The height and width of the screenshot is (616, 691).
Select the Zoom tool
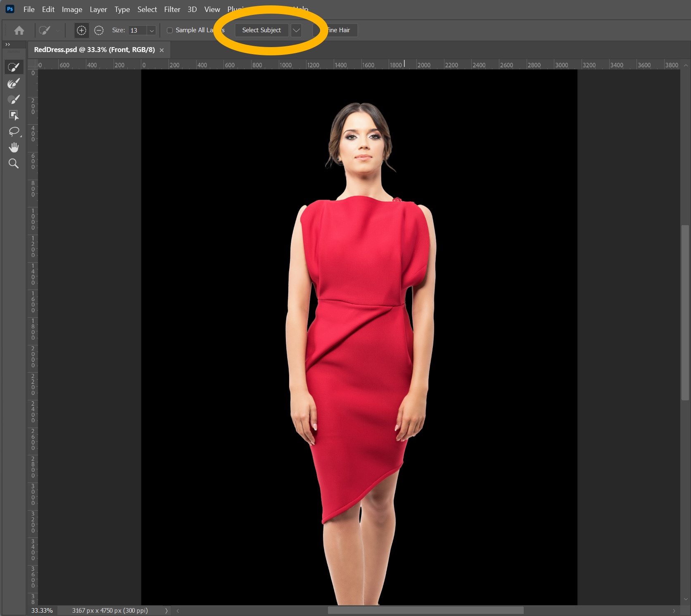tap(14, 164)
